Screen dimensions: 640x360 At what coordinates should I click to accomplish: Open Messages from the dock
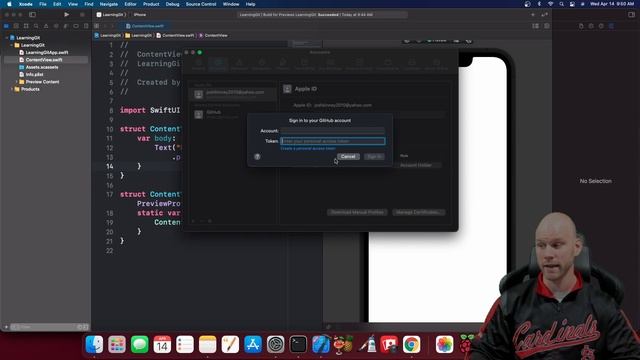coord(140,344)
